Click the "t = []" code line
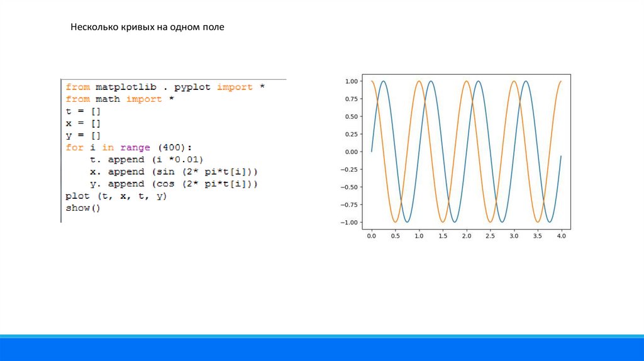 (82, 111)
